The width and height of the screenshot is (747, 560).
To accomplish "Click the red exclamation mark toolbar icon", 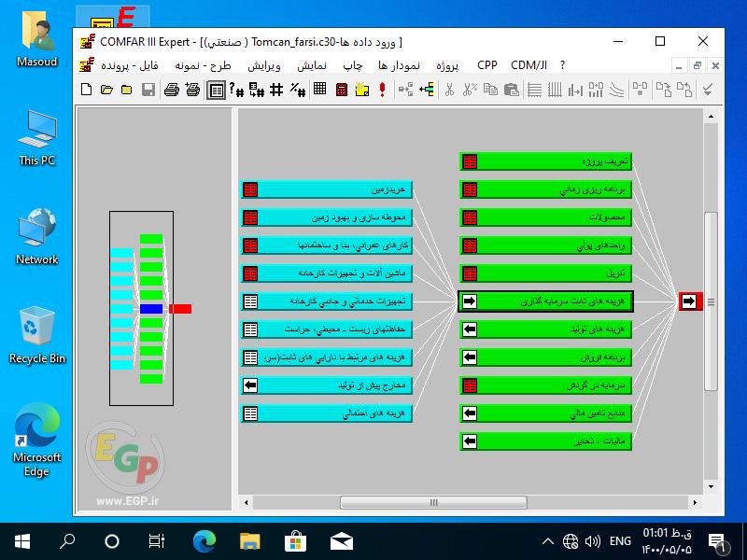I will 383,90.
